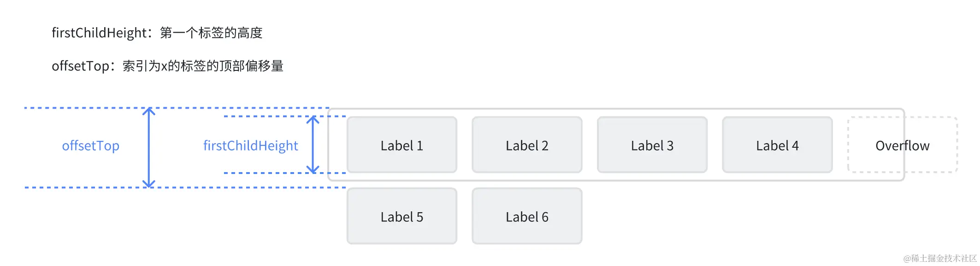Viewport: 980px width, 266px height.
Task: Click the lower arrowhead of the offsetTop arrow
Action: (148, 184)
